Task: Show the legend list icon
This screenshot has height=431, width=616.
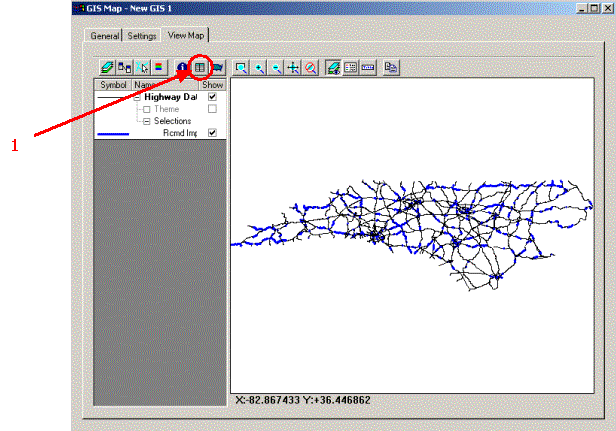Action: [351, 68]
